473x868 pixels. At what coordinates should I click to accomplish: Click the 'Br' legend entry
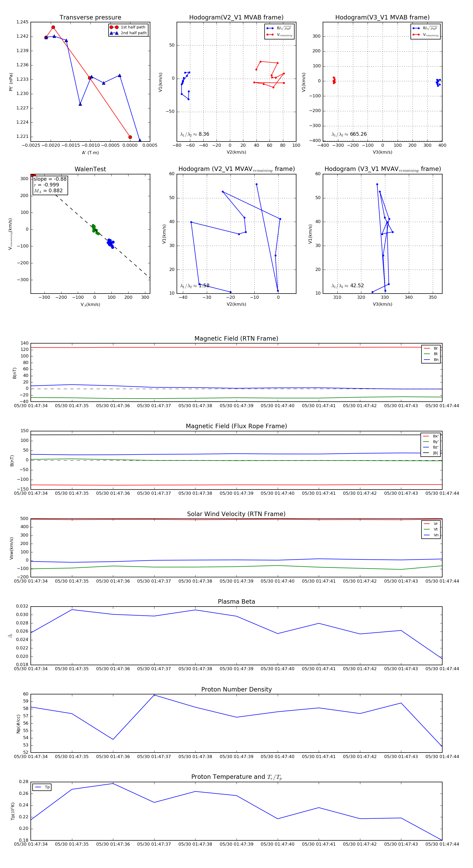431,349
